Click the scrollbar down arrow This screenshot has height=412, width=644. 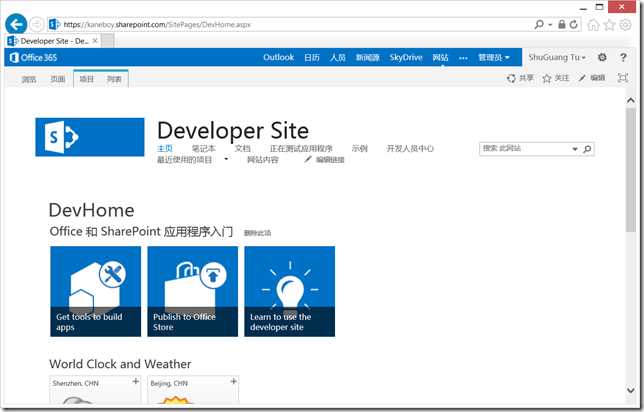(x=631, y=390)
